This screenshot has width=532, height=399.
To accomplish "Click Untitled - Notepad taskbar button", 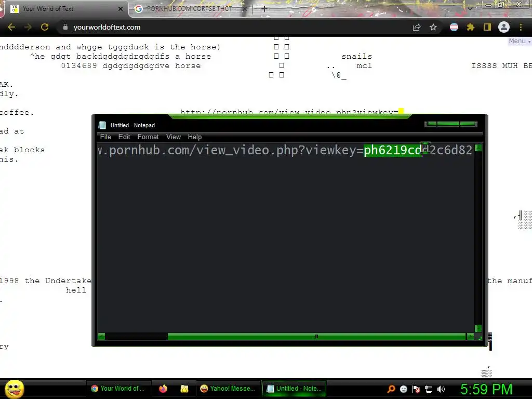I will coord(294,389).
